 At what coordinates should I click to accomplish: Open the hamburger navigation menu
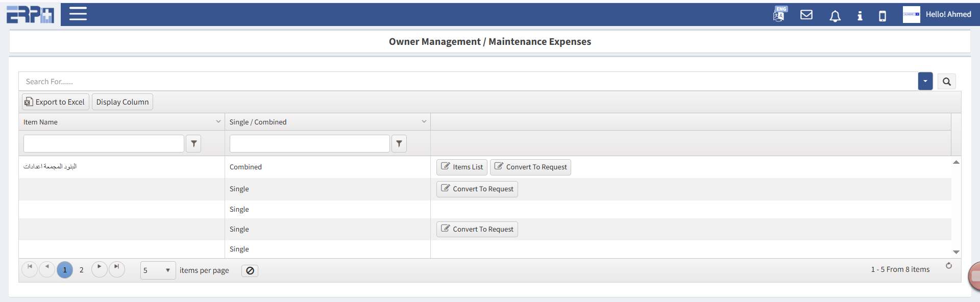point(78,14)
